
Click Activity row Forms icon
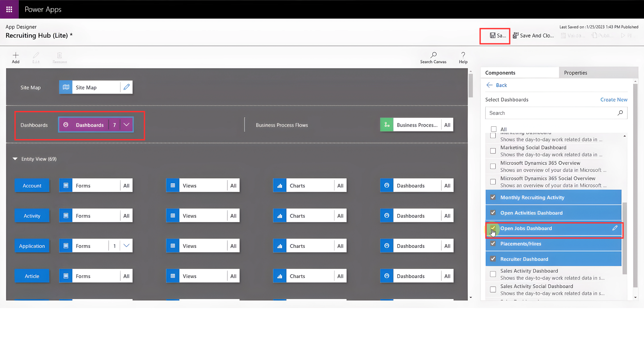[x=66, y=216]
